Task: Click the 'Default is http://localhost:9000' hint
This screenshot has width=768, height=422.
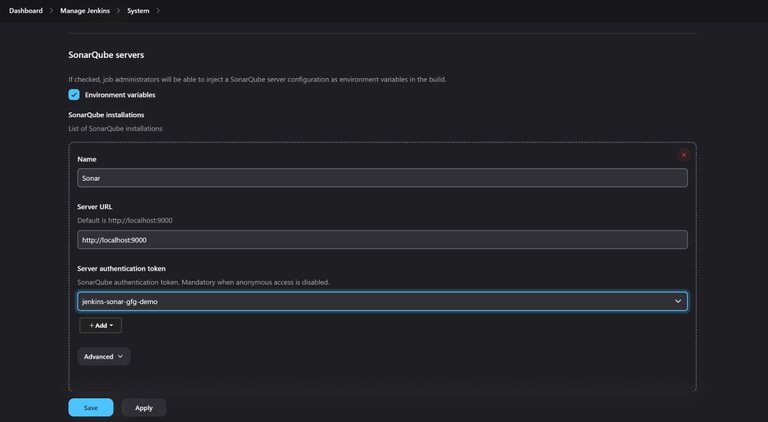Action: (x=125, y=220)
